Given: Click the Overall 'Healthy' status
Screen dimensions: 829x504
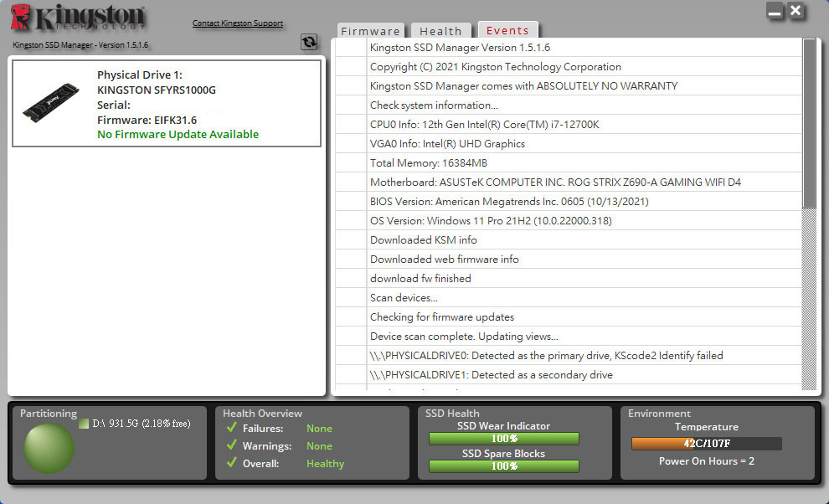Looking at the screenshot, I should tap(325, 464).
